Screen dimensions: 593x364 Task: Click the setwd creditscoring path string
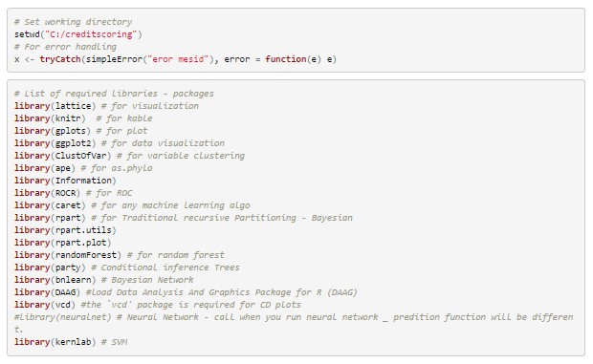[91, 34]
